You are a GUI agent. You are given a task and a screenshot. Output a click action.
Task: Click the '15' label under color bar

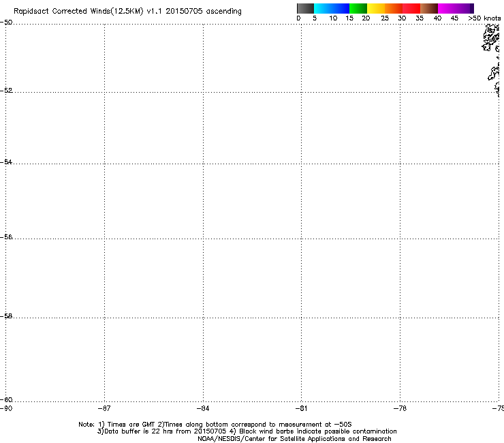(349, 18)
